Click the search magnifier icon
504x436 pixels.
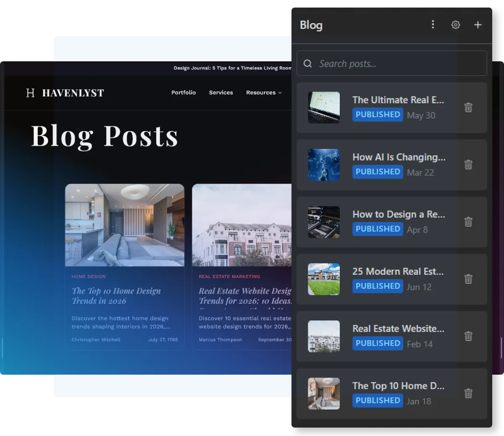(308, 63)
